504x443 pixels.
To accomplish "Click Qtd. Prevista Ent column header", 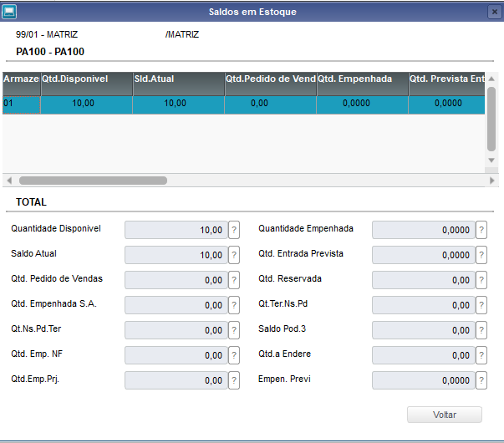I will coord(447,84).
